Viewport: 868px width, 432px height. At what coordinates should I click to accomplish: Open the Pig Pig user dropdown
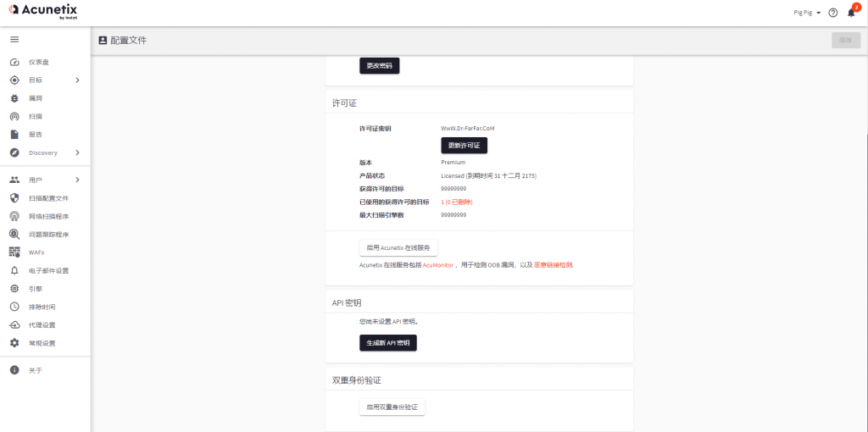click(807, 13)
